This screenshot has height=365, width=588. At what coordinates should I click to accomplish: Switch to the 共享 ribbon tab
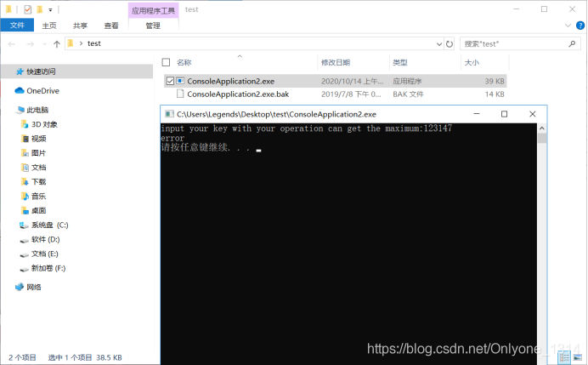coord(80,26)
